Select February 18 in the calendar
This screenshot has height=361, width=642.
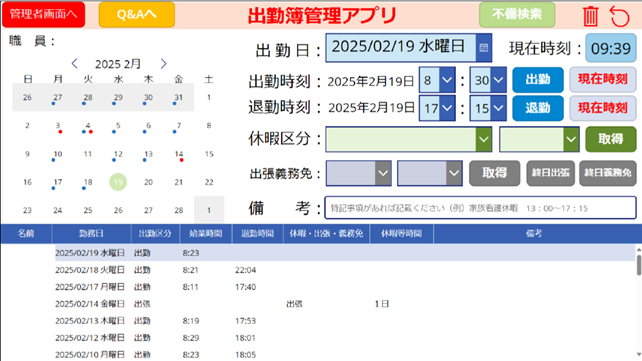pyautogui.click(x=88, y=182)
